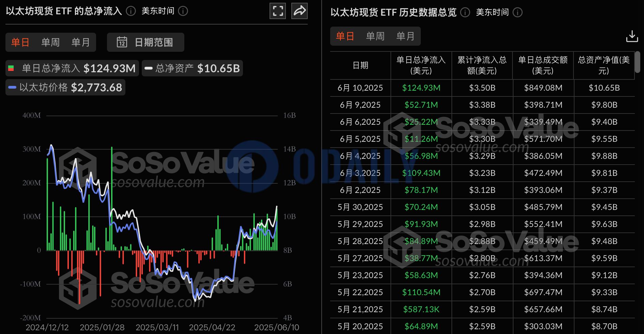Click the $8.74B net asset cell
The height and width of the screenshot is (334, 644).
click(x=604, y=309)
